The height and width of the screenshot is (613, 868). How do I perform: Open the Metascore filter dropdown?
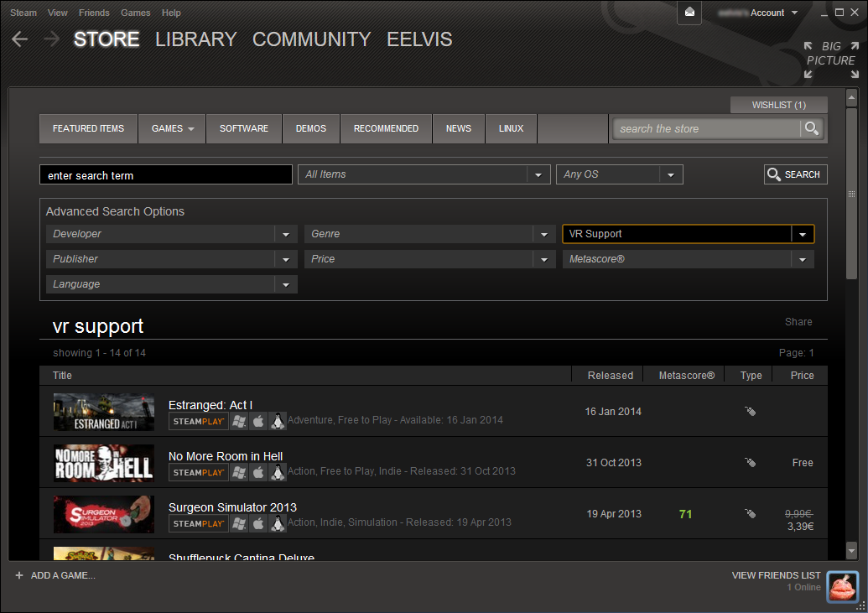pyautogui.click(x=688, y=259)
